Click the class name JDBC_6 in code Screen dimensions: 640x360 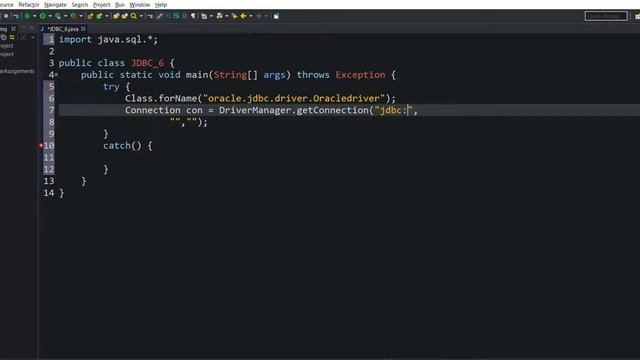tap(147, 63)
